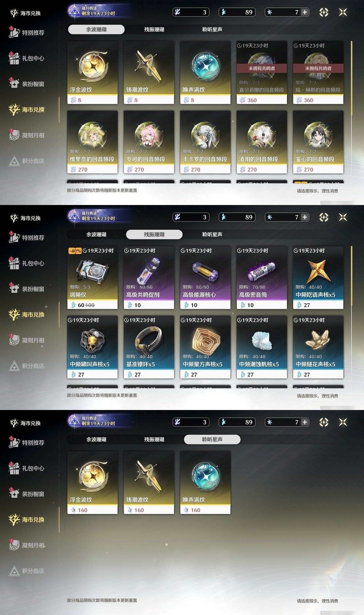Open the 基准镣环x5 ring item

[x=149, y=347]
